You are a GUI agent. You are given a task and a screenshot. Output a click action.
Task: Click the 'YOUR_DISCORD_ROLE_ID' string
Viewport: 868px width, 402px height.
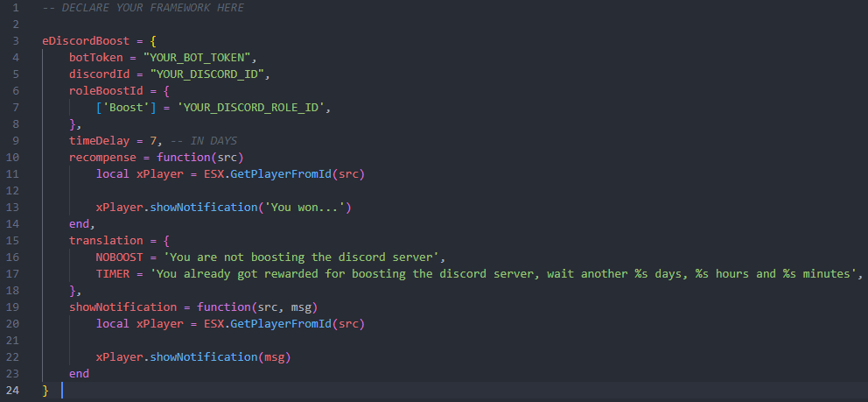pos(251,108)
